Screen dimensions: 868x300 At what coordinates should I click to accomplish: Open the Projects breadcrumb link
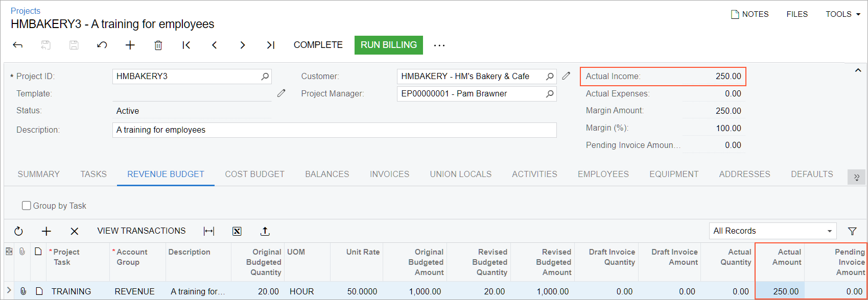26,11
